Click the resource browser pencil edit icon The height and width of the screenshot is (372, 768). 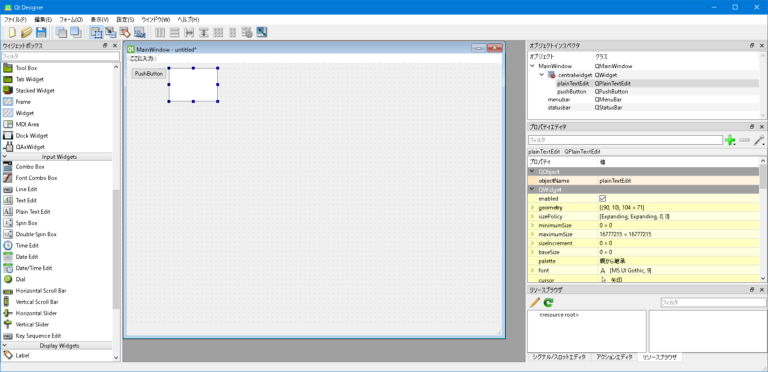click(x=535, y=302)
